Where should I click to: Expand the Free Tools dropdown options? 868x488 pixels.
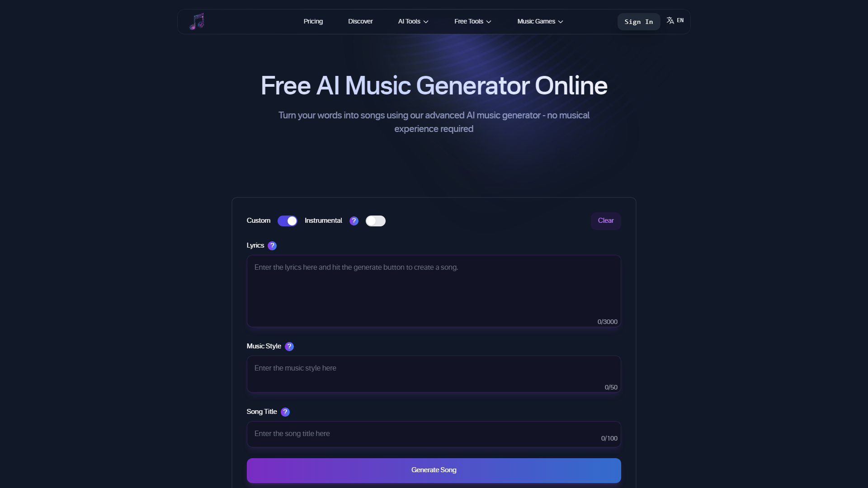click(473, 21)
